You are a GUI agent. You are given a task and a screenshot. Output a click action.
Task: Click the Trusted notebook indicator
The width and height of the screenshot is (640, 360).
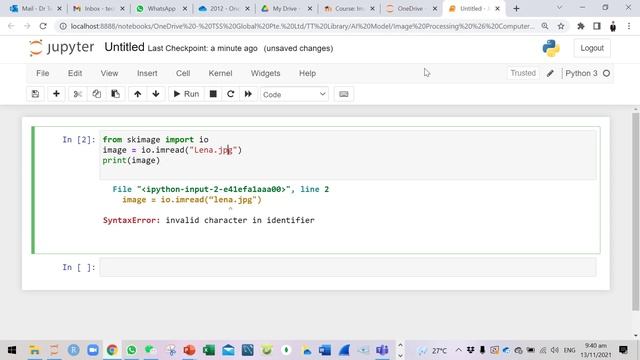(x=523, y=73)
